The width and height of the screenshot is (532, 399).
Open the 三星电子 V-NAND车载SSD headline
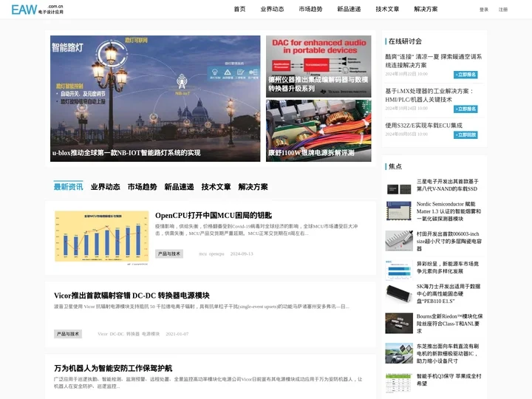click(448, 185)
